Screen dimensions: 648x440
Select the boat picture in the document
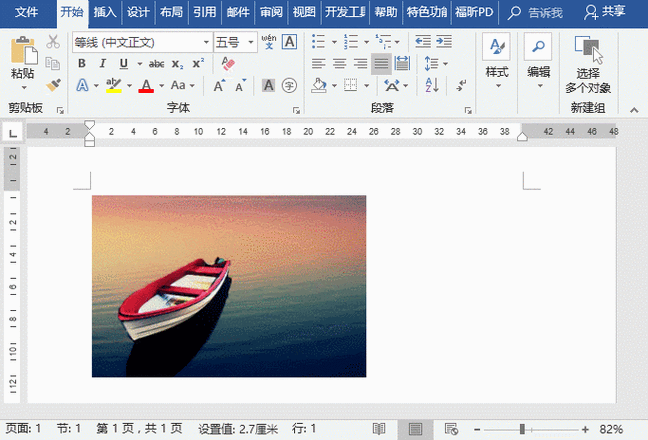[x=229, y=286]
